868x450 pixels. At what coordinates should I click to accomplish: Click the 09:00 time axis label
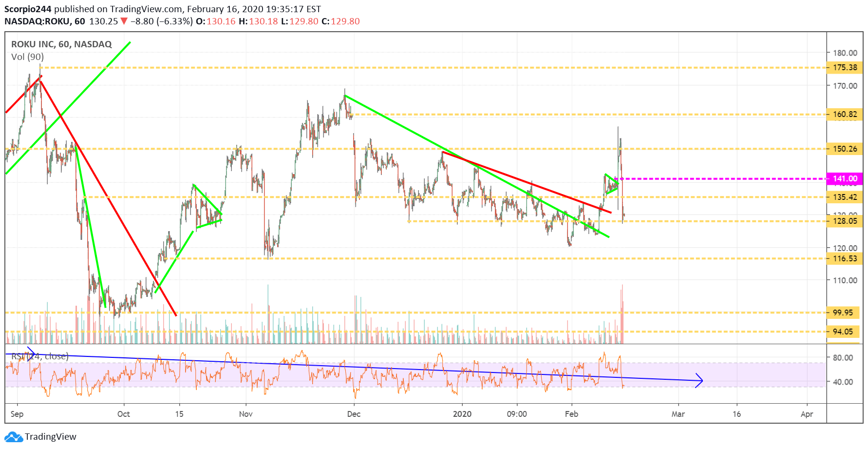coord(517,414)
